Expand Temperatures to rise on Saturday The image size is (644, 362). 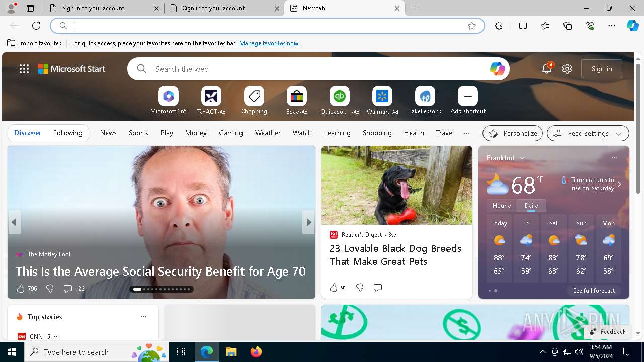click(x=619, y=184)
